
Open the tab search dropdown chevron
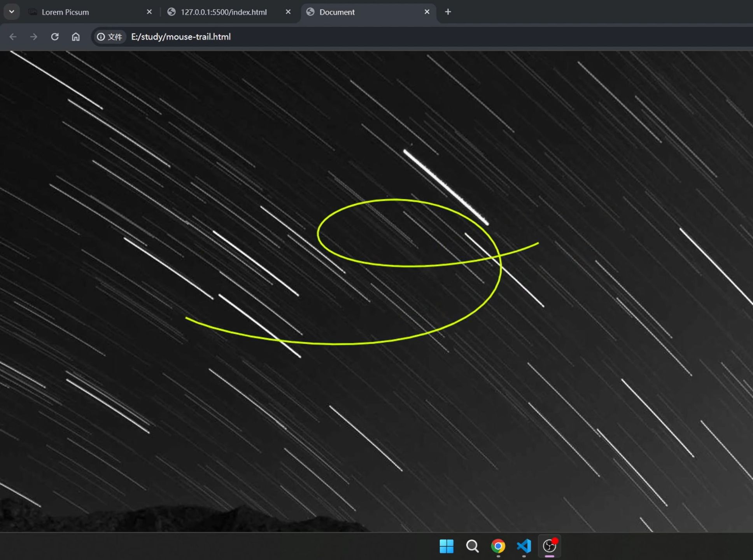[12, 12]
